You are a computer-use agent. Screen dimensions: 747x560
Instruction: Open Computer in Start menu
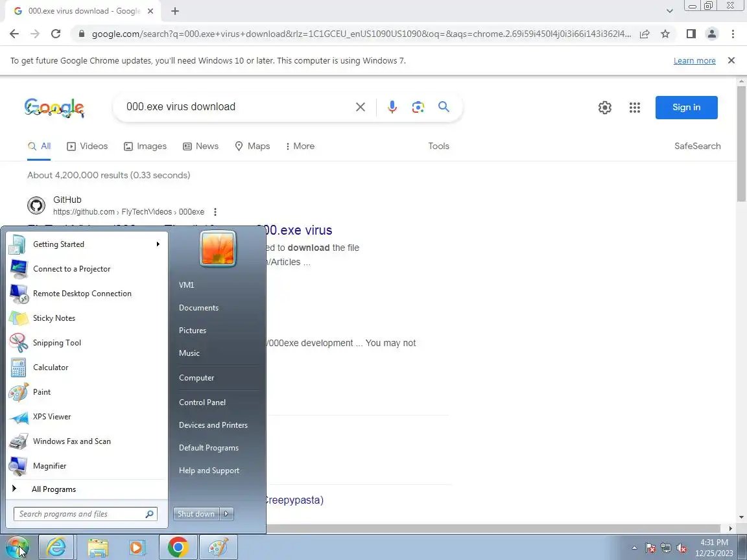point(196,378)
